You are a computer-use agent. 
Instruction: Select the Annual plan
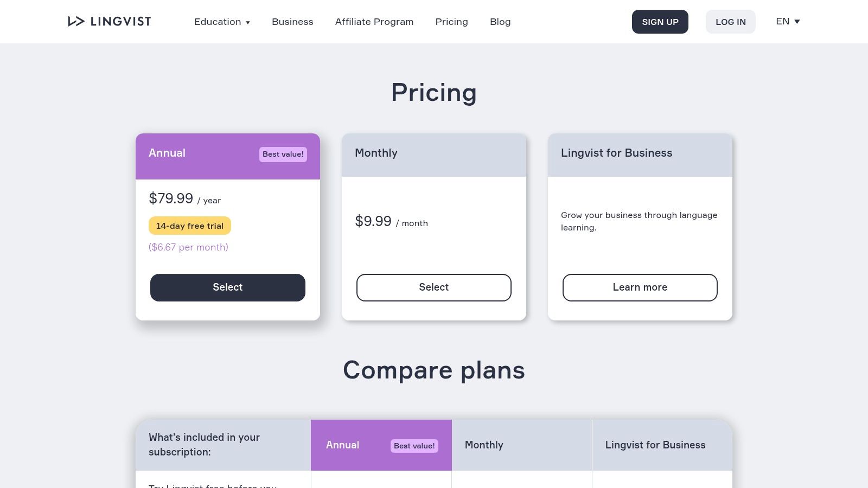(227, 287)
